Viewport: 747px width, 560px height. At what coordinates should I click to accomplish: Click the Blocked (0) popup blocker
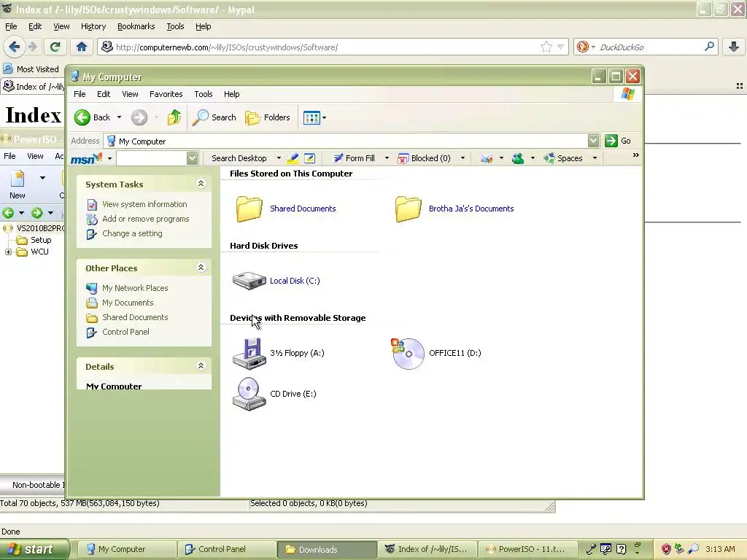coord(424,158)
